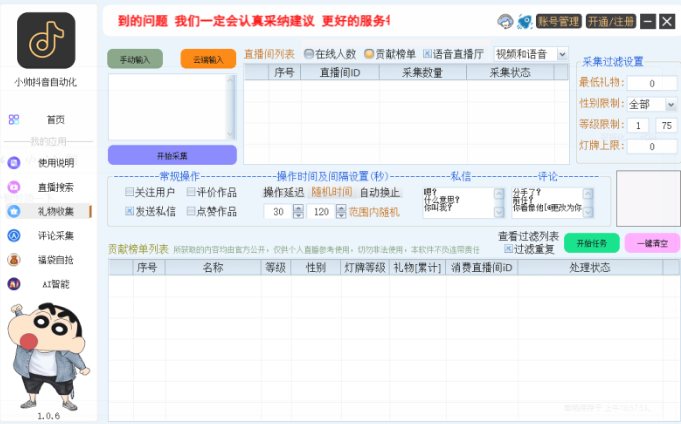Image resolution: width=681 pixels, height=424 pixels.
Task: Select the 礼物收集 sidebar icon
Action: pyautogui.click(x=14, y=211)
